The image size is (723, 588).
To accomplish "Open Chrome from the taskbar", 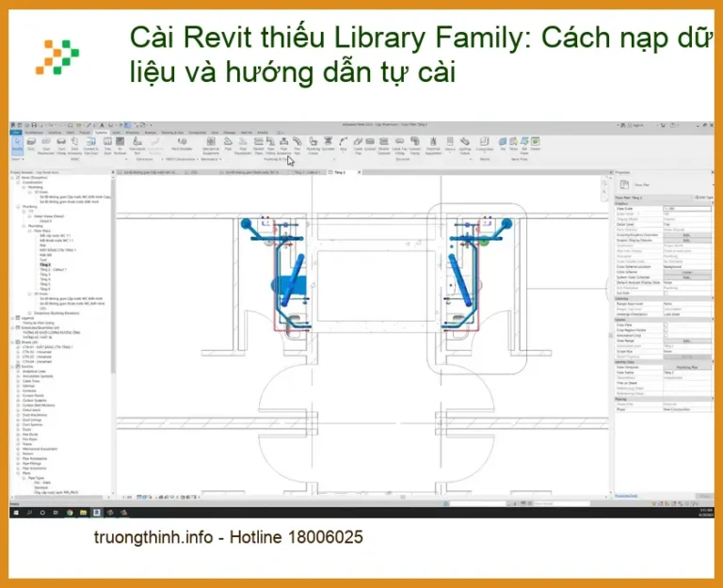I will pos(70,513).
